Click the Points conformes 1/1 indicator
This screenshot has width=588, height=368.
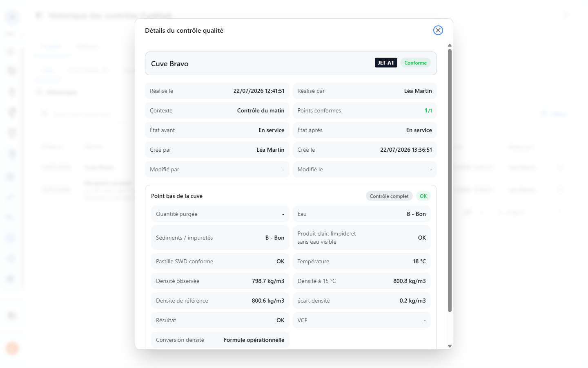pyautogui.click(x=428, y=110)
